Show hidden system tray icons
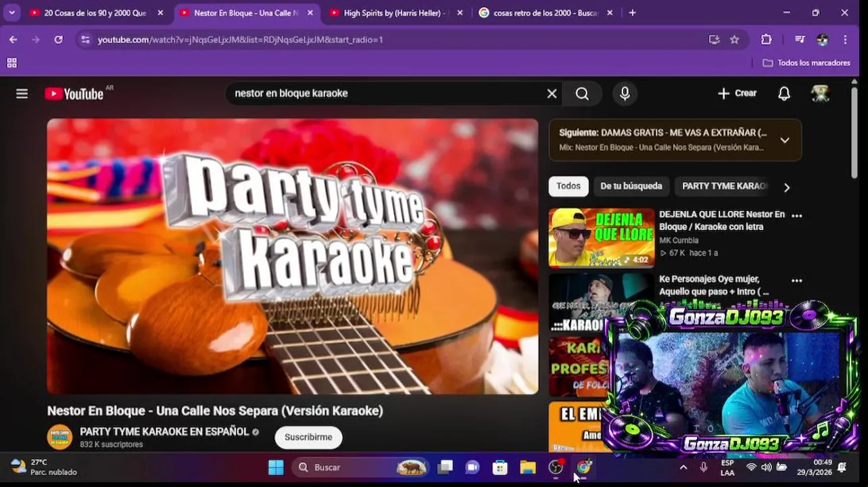Image resolution: width=868 pixels, height=487 pixels. click(x=683, y=467)
